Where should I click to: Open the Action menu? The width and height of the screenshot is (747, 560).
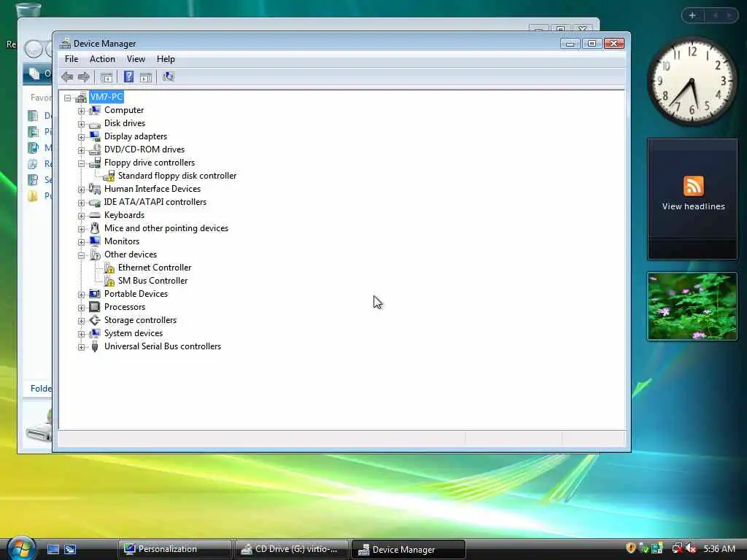point(102,59)
